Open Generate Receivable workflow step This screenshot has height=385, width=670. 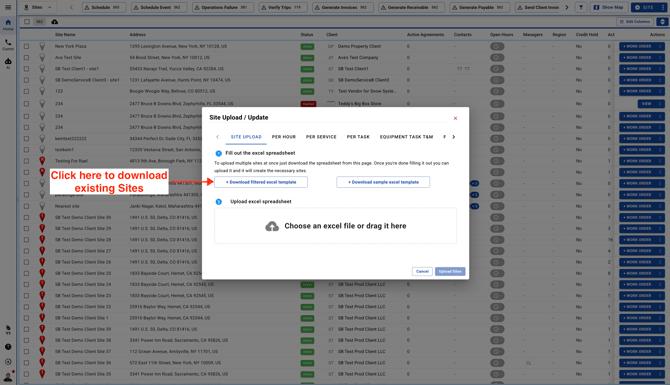[x=411, y=7]
